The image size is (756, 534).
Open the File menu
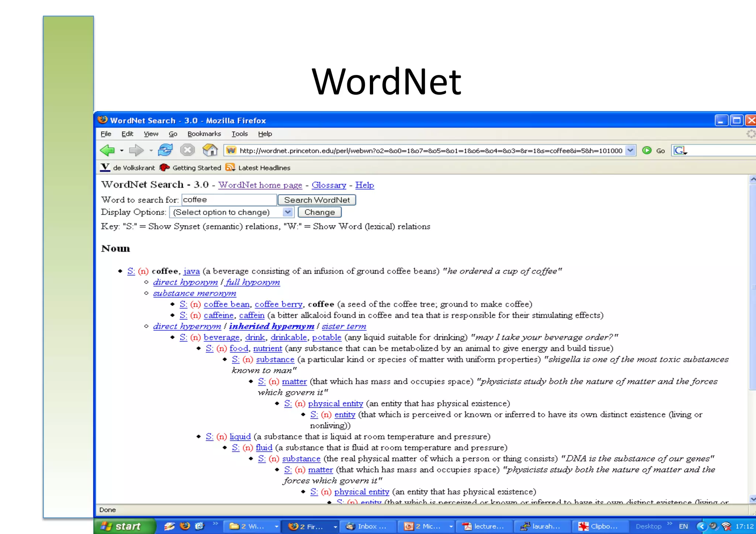point(106,134)
